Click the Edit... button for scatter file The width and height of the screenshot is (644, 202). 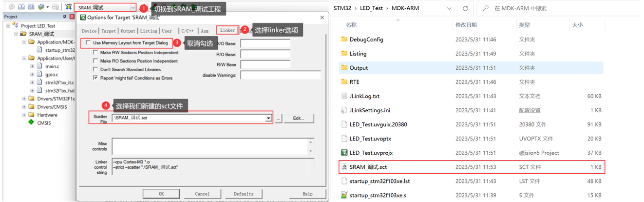pos(298,118)
